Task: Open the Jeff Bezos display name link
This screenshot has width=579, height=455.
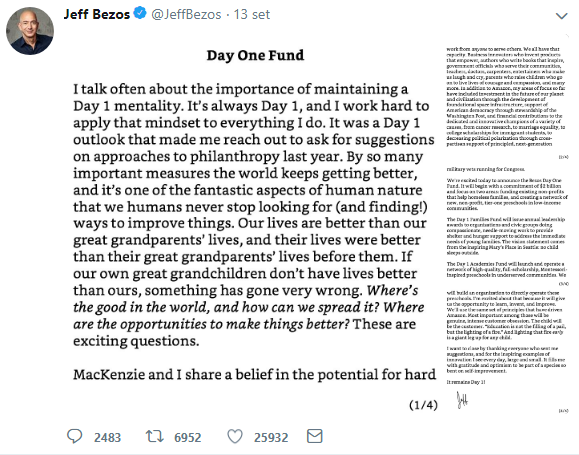Action: (x=97, y=14)
